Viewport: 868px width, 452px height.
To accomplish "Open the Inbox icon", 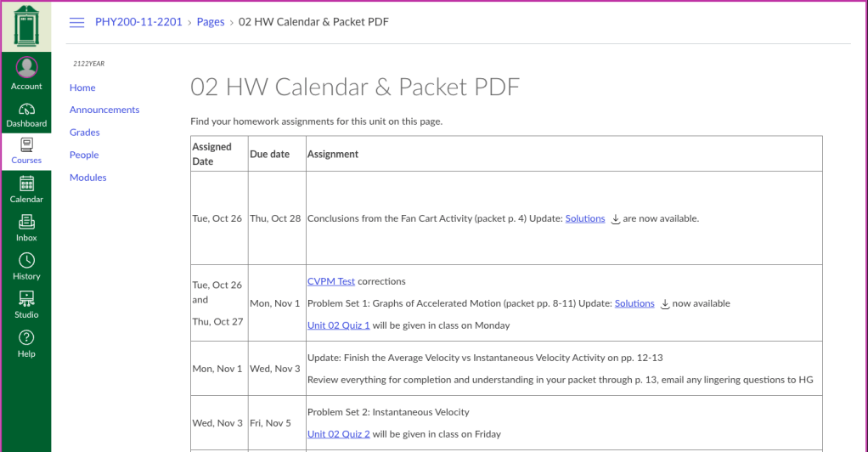I will pyautogui.click(x=26, y=223).
